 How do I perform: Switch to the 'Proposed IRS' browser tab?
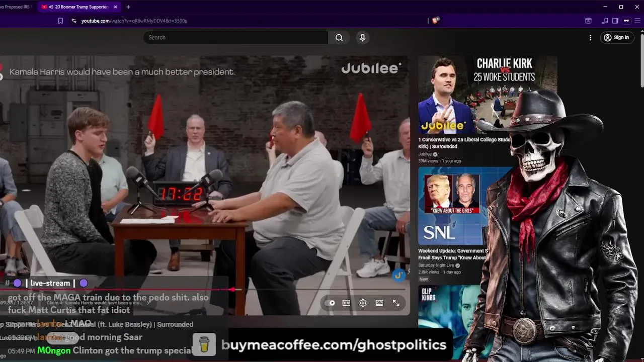[x=15, y=7]
